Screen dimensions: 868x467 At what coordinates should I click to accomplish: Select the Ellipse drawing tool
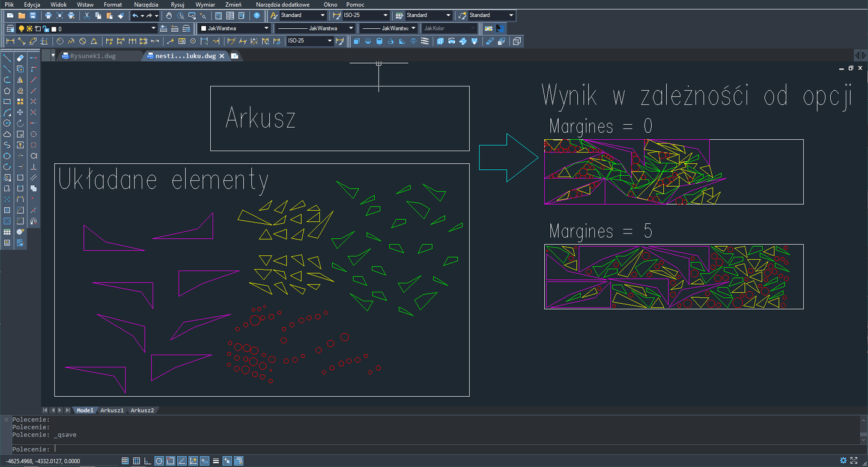[7, 155]
